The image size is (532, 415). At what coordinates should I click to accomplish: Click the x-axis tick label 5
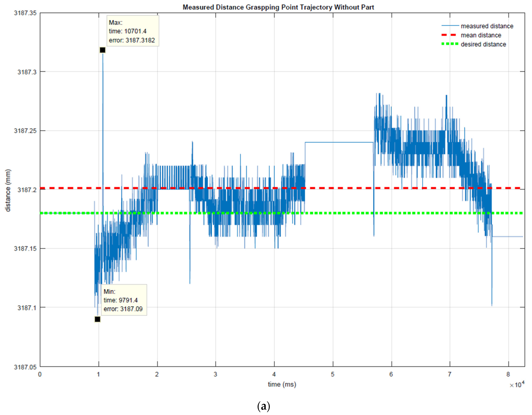point(333,374)
